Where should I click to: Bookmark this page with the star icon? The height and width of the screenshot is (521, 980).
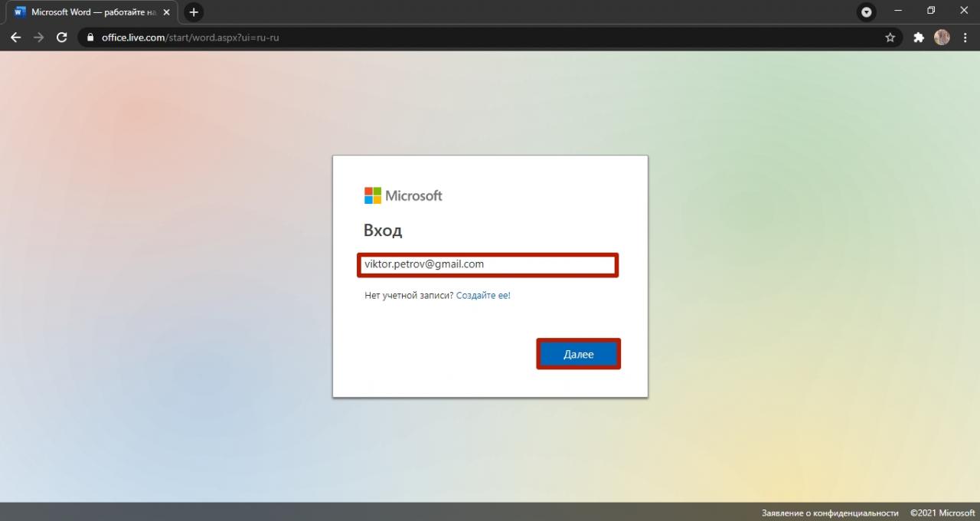[890, 38]
